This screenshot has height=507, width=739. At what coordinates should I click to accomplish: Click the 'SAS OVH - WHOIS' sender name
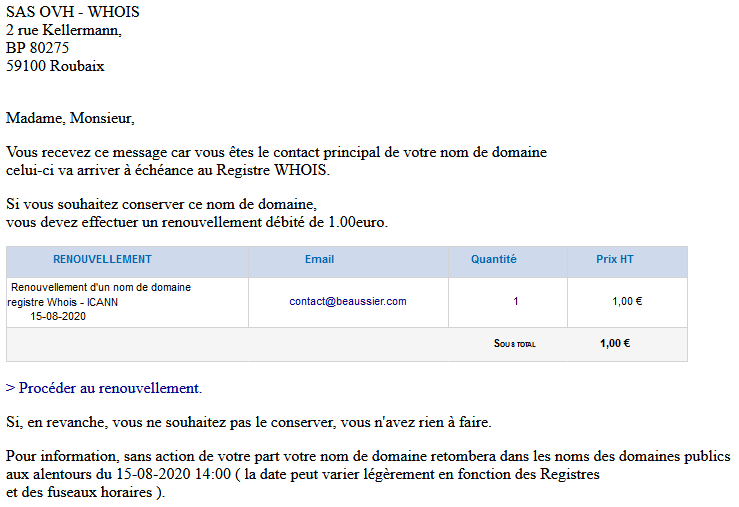[73, 13]
